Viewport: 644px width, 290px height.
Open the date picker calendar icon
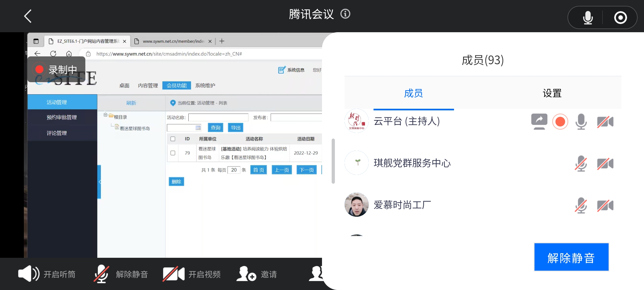[x=198, y=128]
